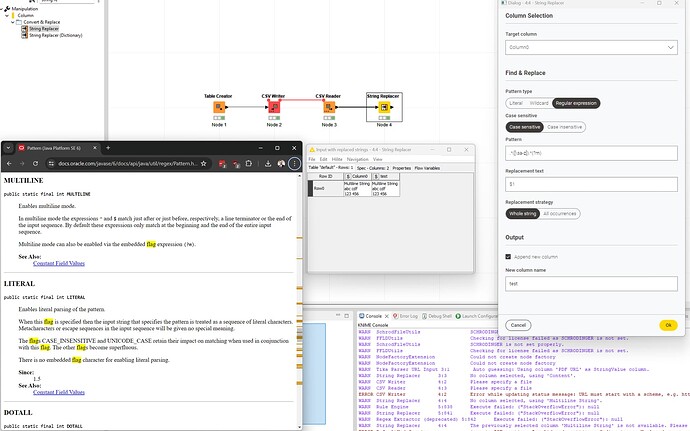
Task: Enable the Append new column checkbox
Action: pos(509,256)
